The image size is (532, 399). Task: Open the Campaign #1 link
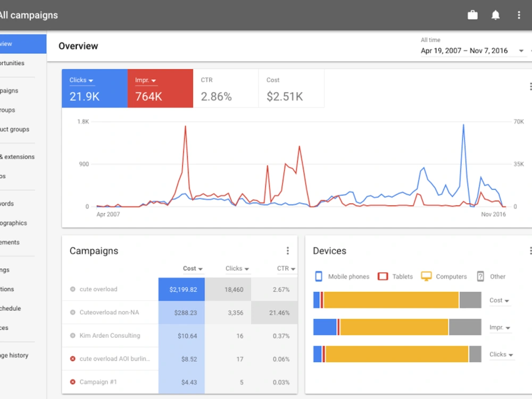point(98,381)
